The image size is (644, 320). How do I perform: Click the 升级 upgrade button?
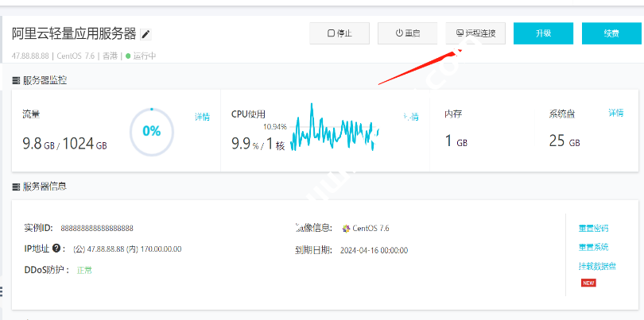[x=543, y=33]
